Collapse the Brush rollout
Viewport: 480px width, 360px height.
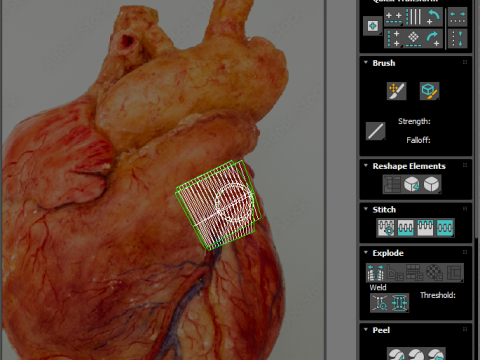point(366,63)
